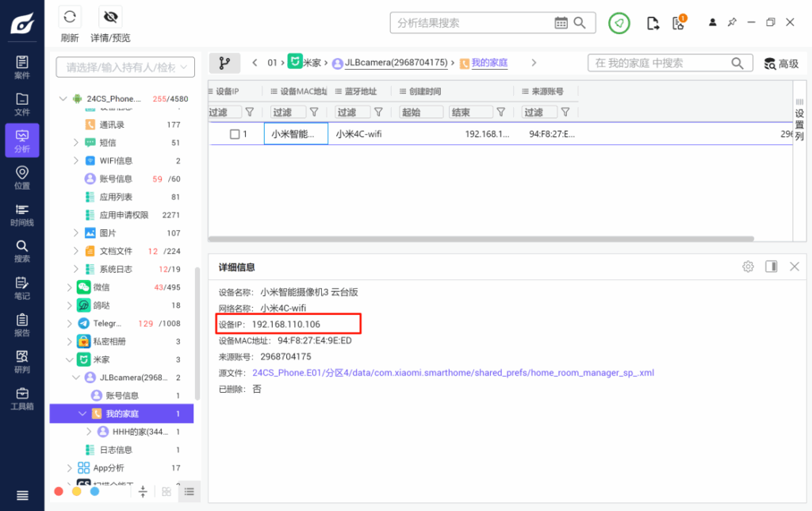Screen dimensions: 812x511
Task: Open the 报告 reports panel in sidebar
Action: [x=21, y=325]
